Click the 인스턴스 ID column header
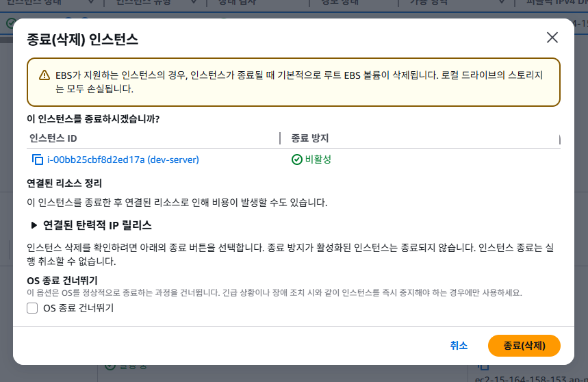The width and height of the screenshot is (588, 382). tap(53, 138)
